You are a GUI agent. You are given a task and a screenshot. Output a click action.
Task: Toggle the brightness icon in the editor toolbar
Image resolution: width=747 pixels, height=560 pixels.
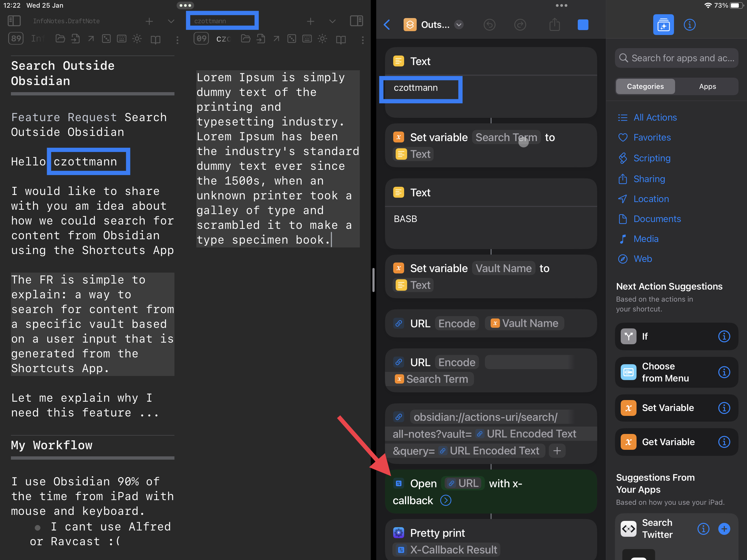(x=138, y=39)
